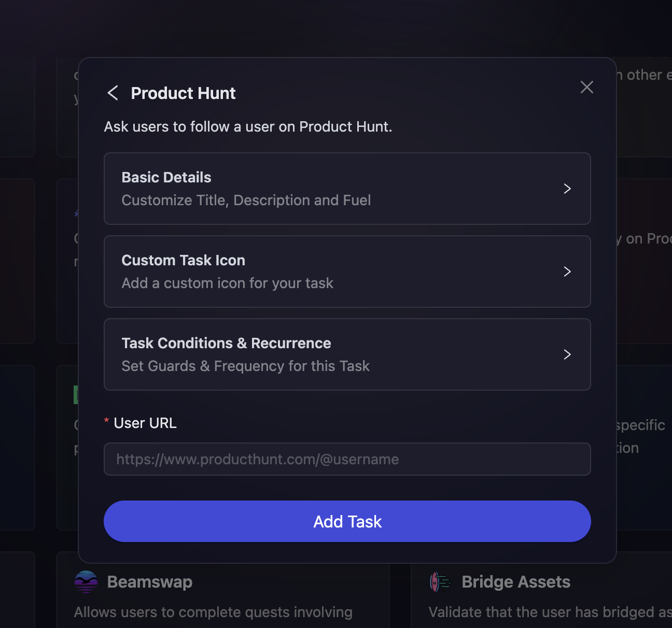This screenshot has height=628, width=672.
Task: Expand Basic Details using its chevron arrow
Action: point(567,189)
